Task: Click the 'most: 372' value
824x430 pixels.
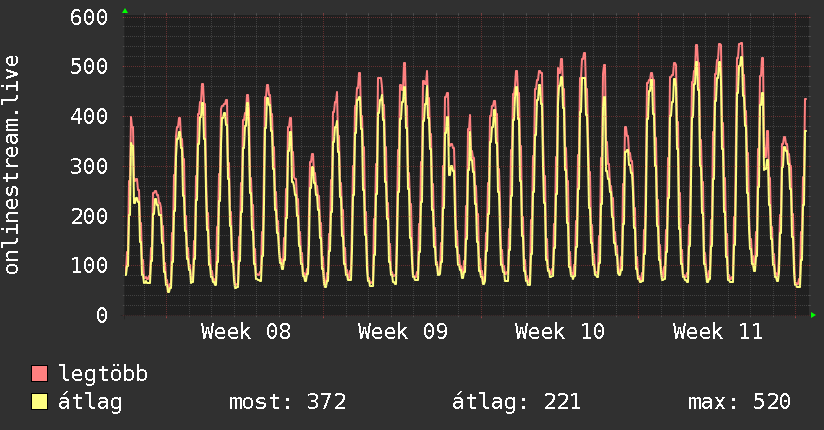Action: (287, 402)
